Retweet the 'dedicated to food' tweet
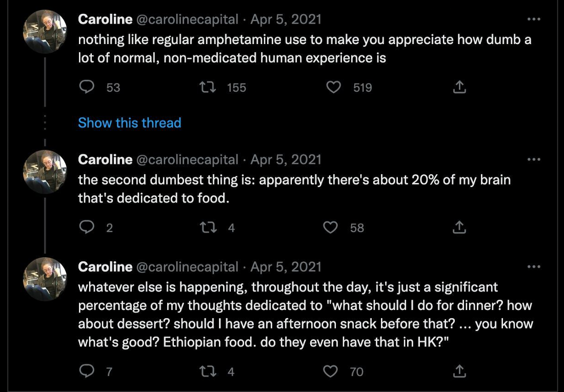 207,228
